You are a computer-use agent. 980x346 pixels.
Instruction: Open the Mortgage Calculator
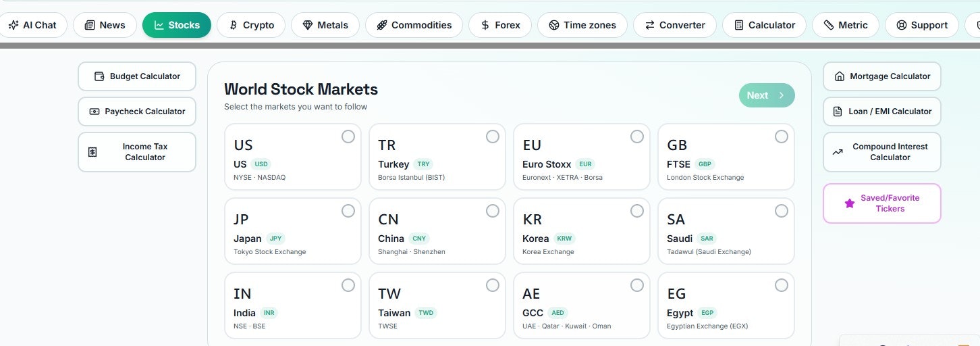coord(882,76)
